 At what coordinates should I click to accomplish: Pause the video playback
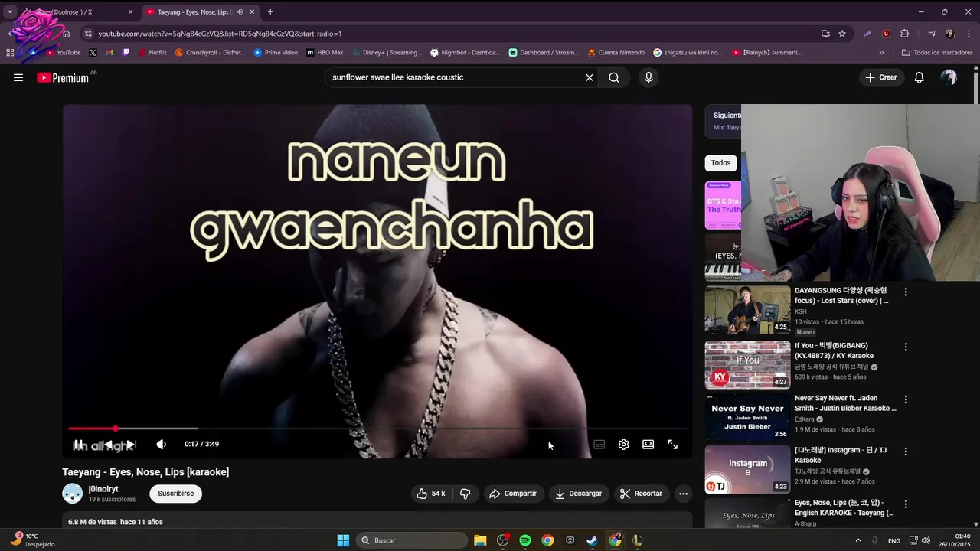78,445
